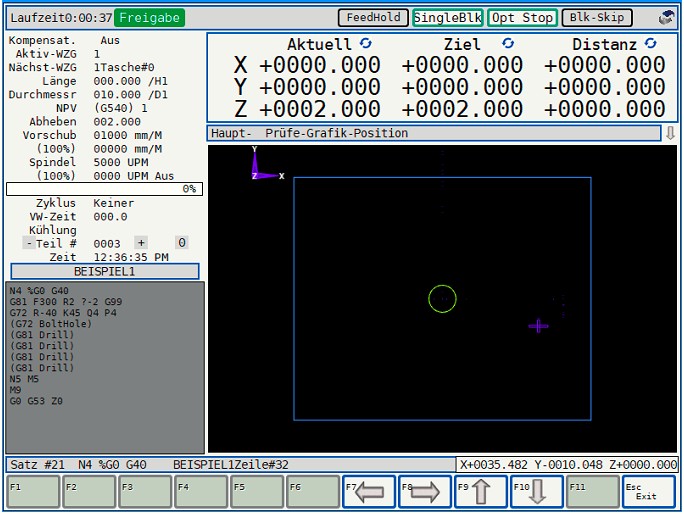Image resolution: width=684 pixels, height=514 pixels.
Task: Click the Kompensat. Aus value
Action: [110, 41]
